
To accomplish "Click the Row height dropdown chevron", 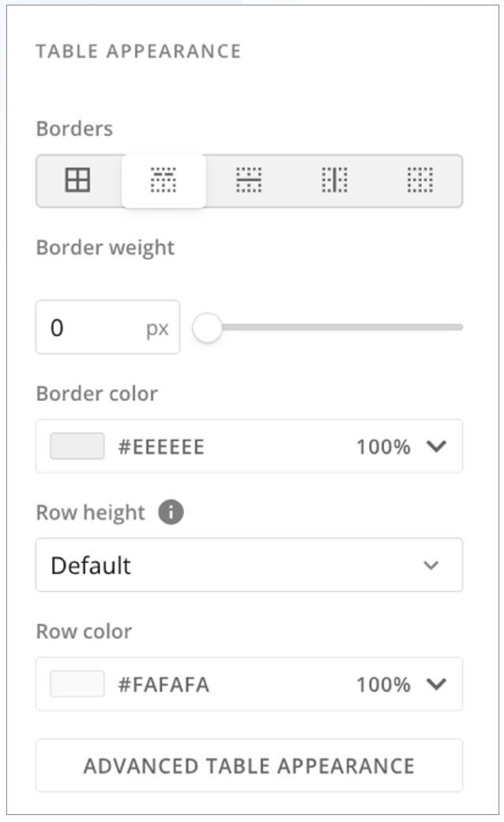I will [x=431, y=566].
